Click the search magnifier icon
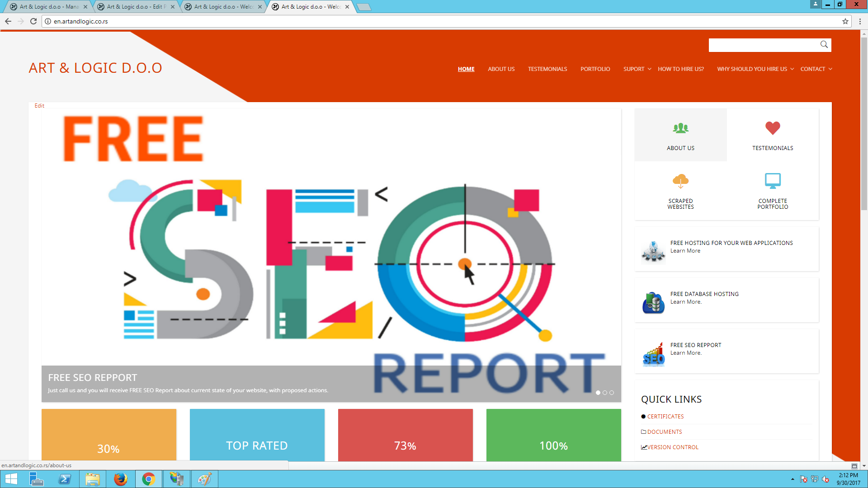 (824, 44)
